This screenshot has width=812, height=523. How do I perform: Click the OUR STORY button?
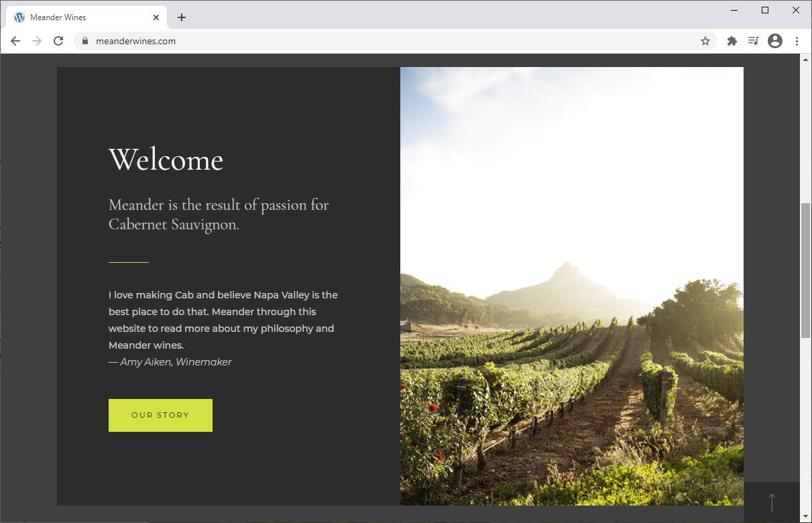pyautogui.click(x=160, y=415)
